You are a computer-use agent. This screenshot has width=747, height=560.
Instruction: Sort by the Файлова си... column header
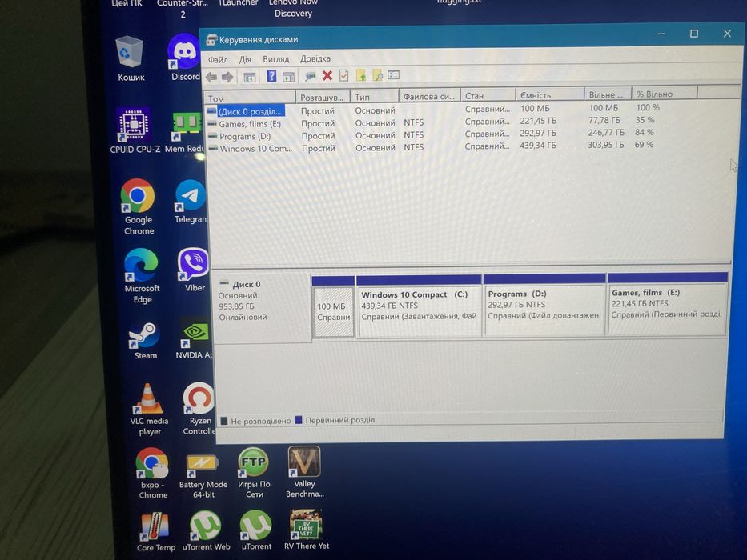pyautogui.click(x=429, y=96)
